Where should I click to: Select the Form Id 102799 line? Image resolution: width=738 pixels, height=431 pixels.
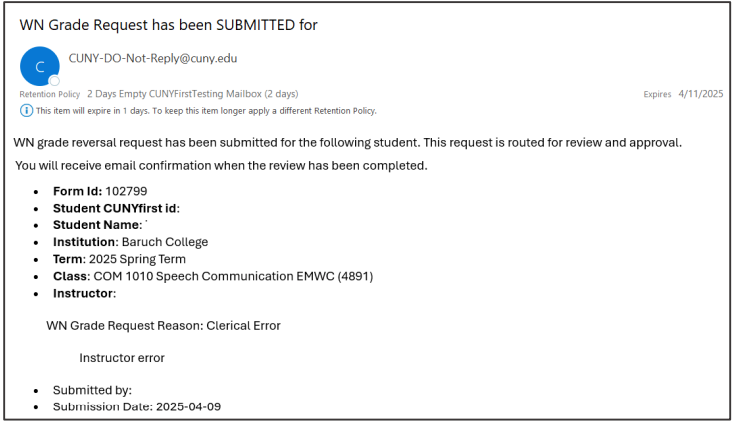coord(100,191)
